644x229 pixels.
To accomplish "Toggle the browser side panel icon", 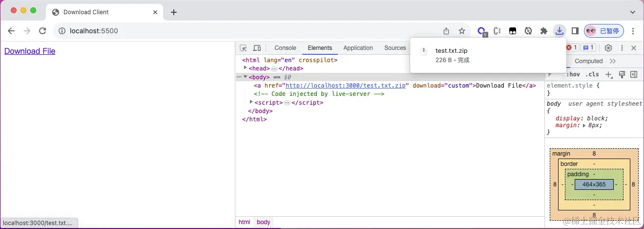I will point(575,31).
